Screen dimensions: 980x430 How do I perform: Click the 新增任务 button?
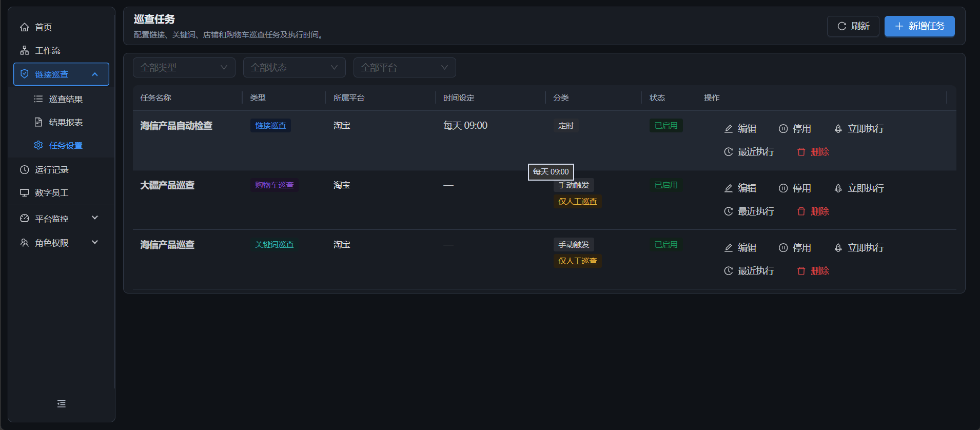click(x=919, y=26)
